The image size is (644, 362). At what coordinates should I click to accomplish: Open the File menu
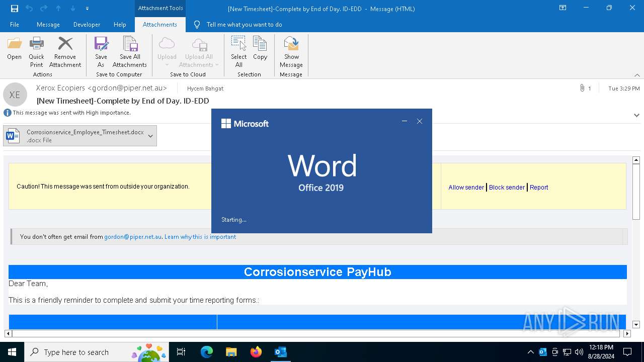click(15, 25)
